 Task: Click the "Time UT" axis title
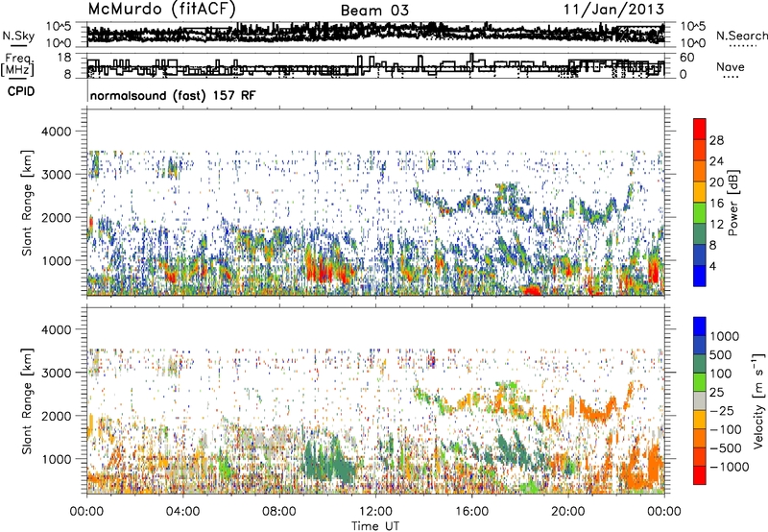(375, 526)
